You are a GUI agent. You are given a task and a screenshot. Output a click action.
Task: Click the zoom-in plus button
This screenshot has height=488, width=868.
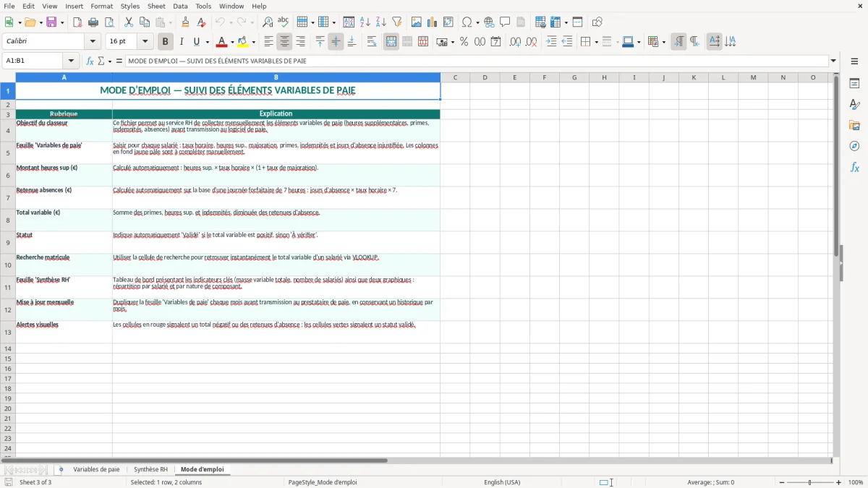[x=839, y=482]
